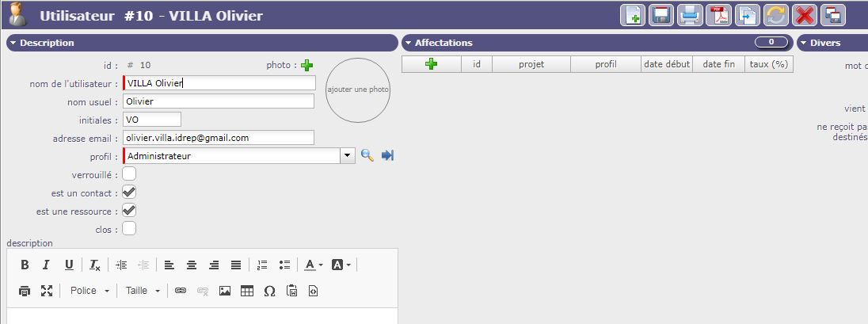Viewport: 868px width, 324px height.
Task: Edit the initiales field
Action: point(152,119)
